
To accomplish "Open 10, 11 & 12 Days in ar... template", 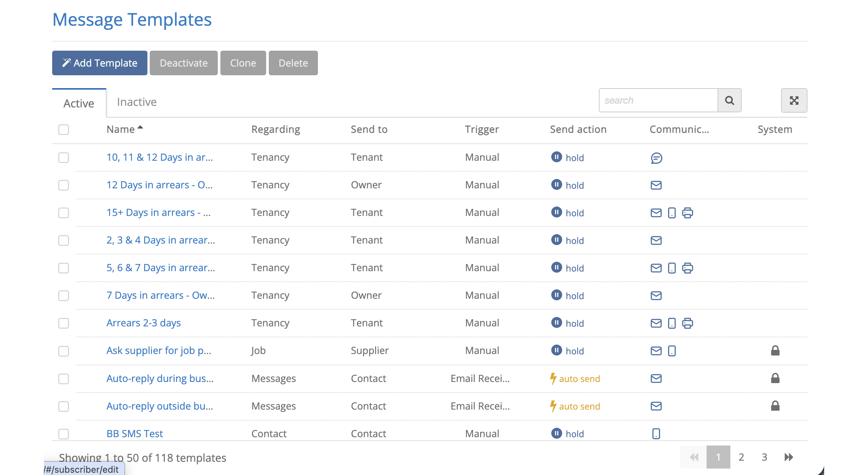I will click(x=160, y=157).
